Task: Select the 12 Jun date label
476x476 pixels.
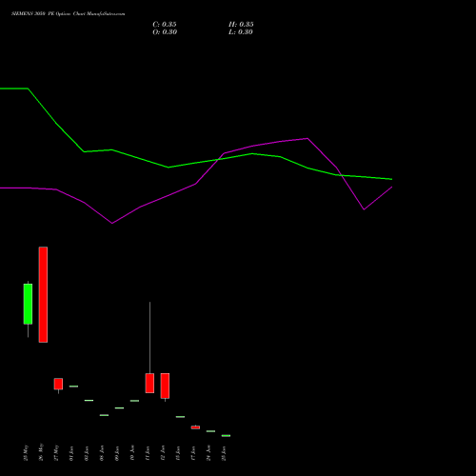Action: point(163,453)
